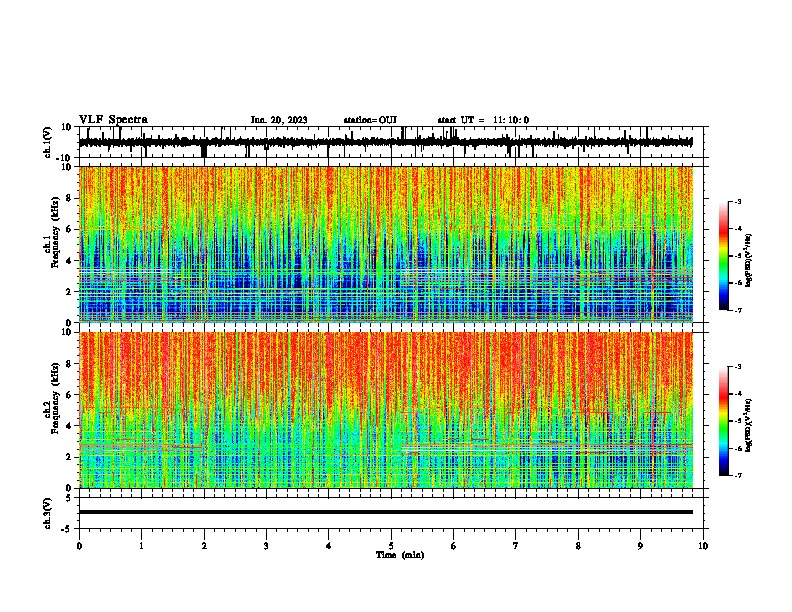792x612 pixels.
Task: Click the '9' tick on time axis
Action: click(x=640, y=546)
